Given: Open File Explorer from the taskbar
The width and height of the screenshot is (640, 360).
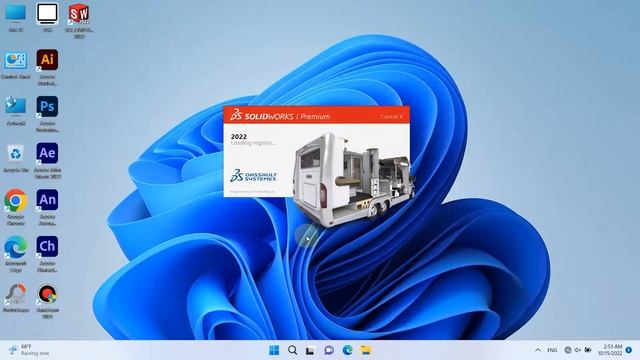Looking at the screenshot, I should pyautogui.click(x=366, y=350).
